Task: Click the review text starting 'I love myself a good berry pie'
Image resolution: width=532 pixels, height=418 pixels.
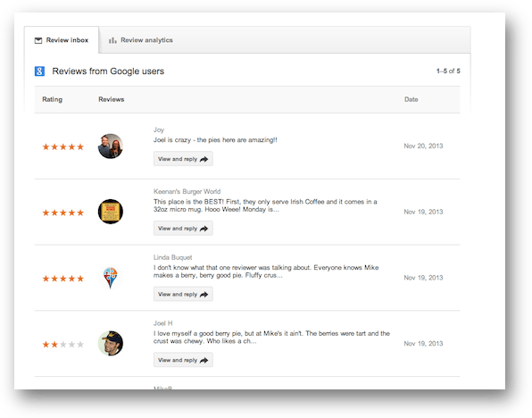Action: (271, 338)
